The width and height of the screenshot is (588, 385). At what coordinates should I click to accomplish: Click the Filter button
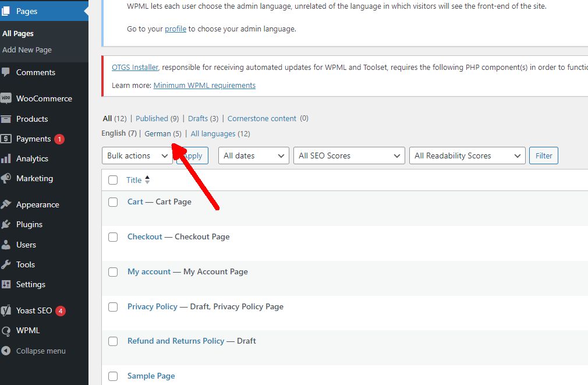click(x=543, y=156)
